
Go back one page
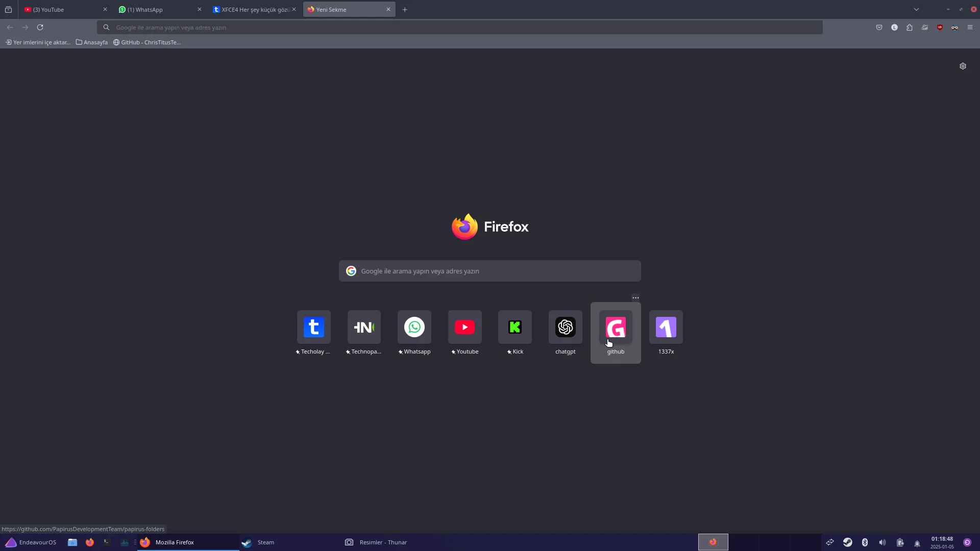click(10, 28)
